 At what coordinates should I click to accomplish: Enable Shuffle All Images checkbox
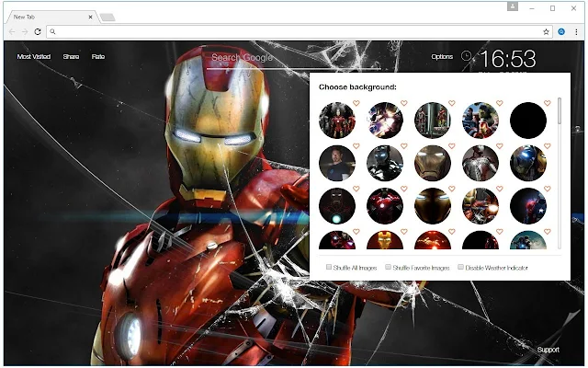click(329, 267)
